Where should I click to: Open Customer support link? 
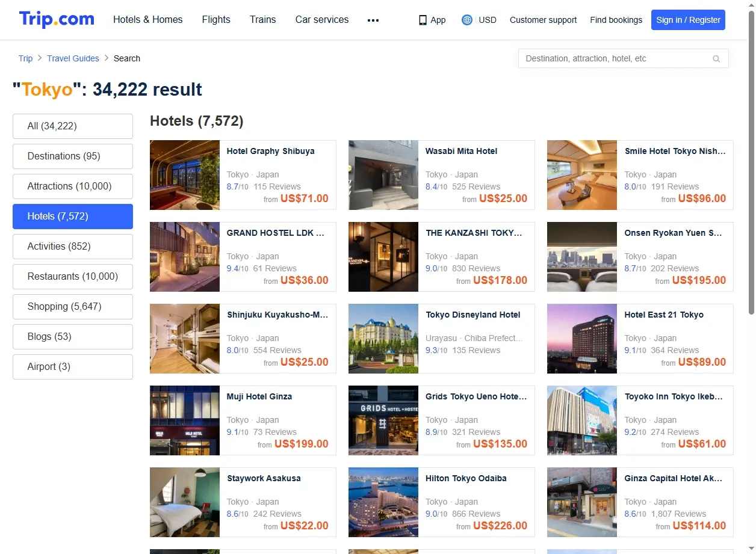click(543, 20)
